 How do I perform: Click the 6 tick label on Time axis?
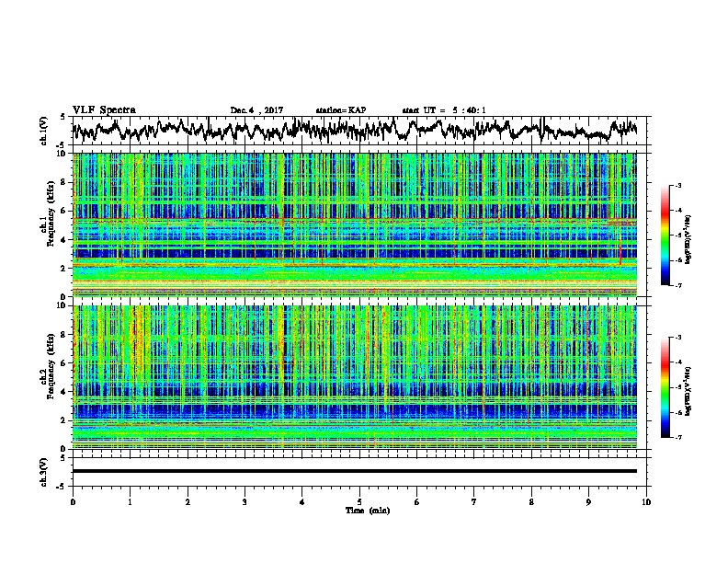coord(417,502)
